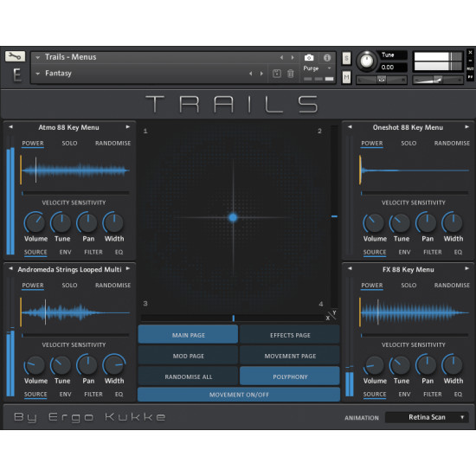This screenshot has height=476, width=476.
Task: Select the previous source for FX 88 Key Menu
Action: tap(350, 268)
